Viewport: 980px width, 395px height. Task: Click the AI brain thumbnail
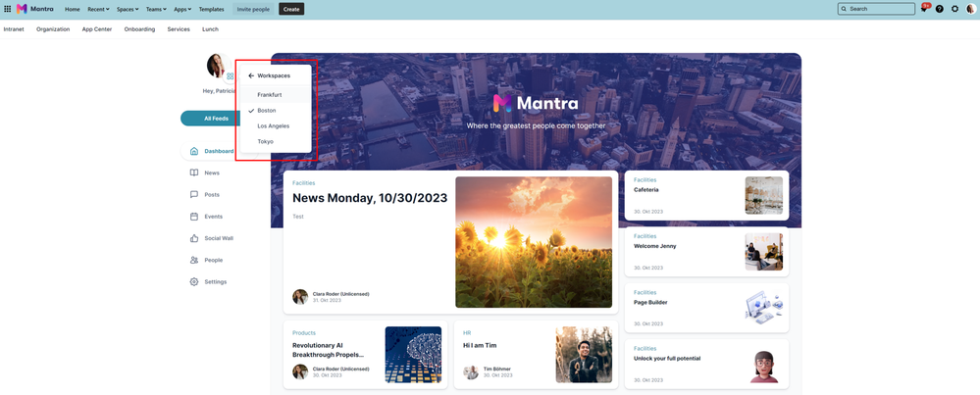[413, 355]
